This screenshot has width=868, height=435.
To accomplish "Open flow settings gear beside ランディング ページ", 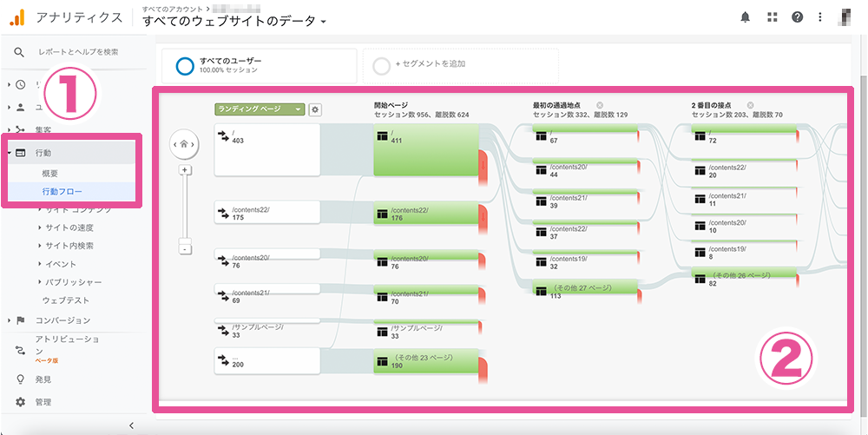I will (x=316, y=109).
